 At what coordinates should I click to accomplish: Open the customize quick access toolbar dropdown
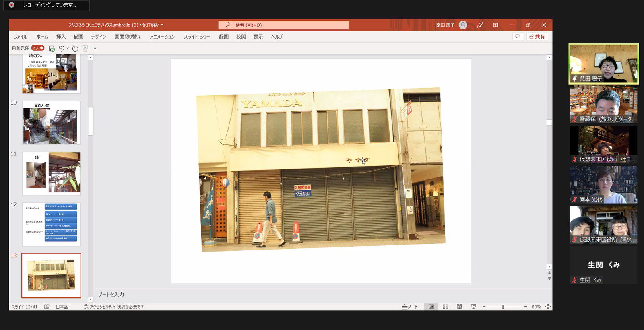95,48
